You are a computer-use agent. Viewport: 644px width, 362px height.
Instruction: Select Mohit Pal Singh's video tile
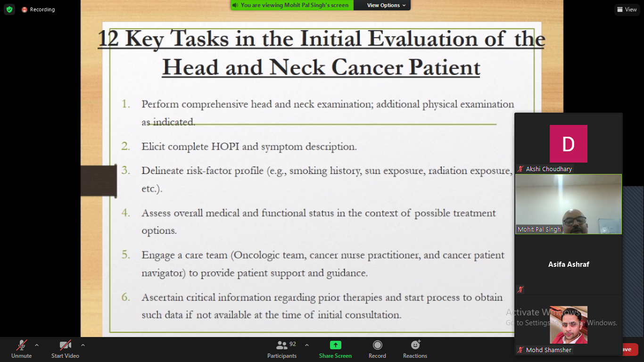pyautogui.click(x=569, y=204)
